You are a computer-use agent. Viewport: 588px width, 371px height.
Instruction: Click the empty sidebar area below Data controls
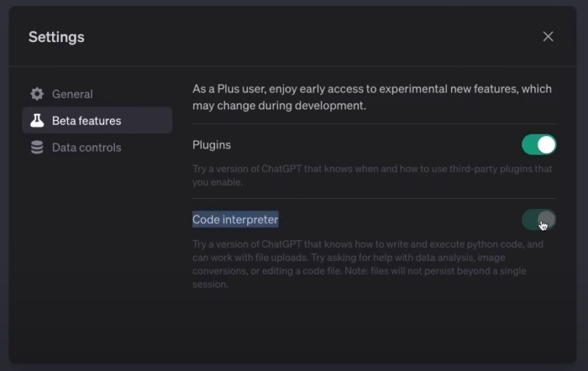96,252
